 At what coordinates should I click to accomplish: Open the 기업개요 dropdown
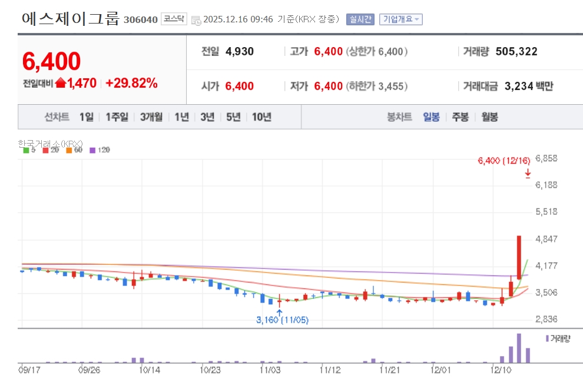400,19
